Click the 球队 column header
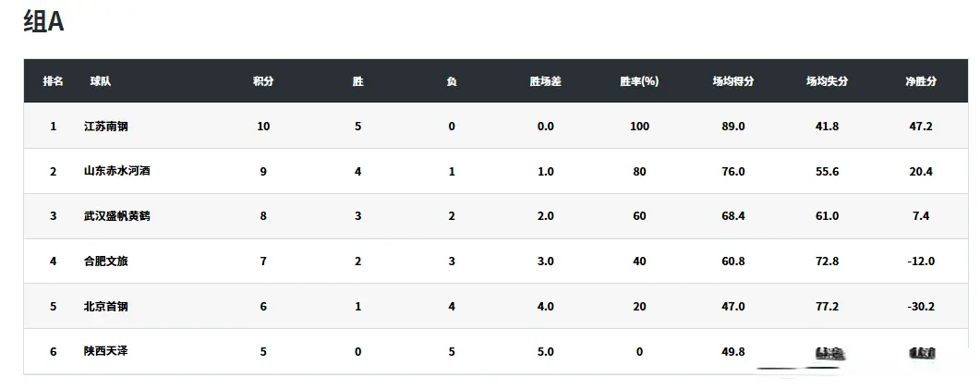This screenshot has height=389, width=980. 101,81
